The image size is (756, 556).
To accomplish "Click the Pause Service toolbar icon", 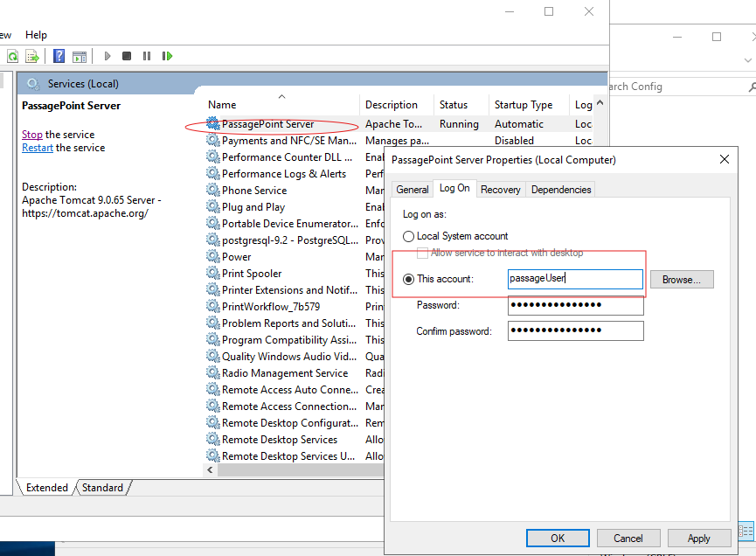I will click(146, 56).
